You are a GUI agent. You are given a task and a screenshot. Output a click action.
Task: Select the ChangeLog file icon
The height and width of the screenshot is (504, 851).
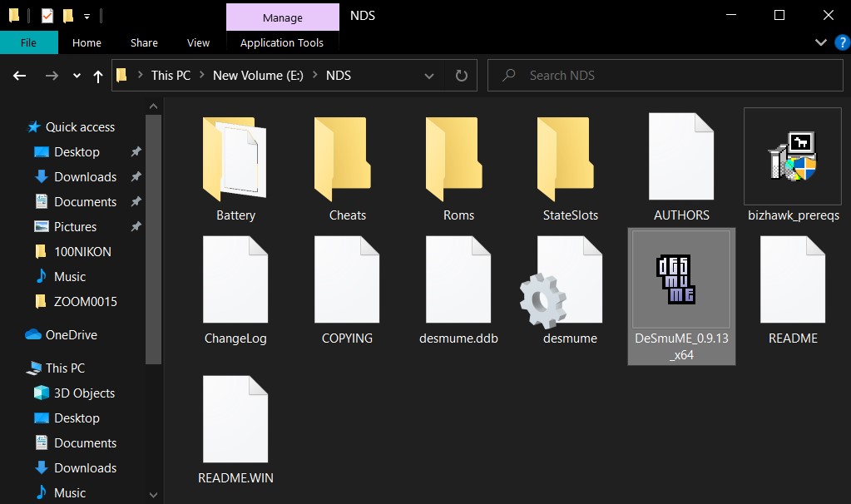235,279
